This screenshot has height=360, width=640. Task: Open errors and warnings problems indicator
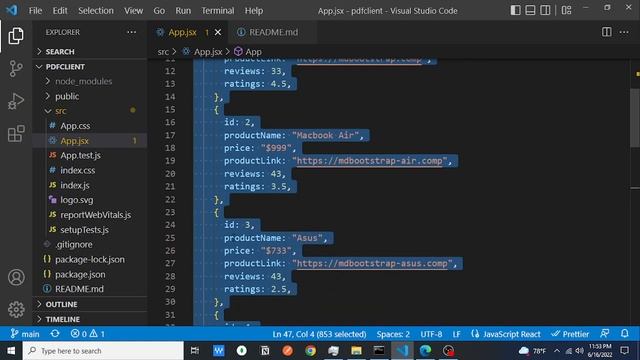coord(87,334)
